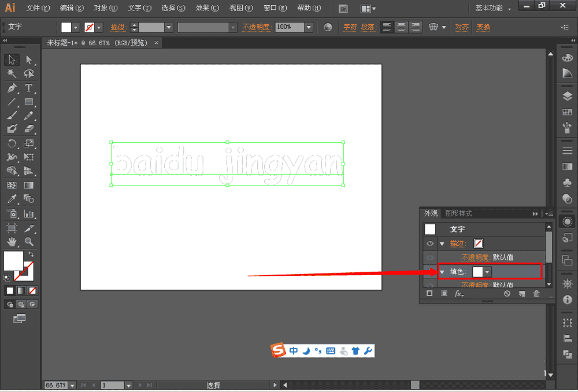This screenshot has height=392, width=578.
Task: Switch to the 图形样式 tab
Action: click(x=458, y=213)
